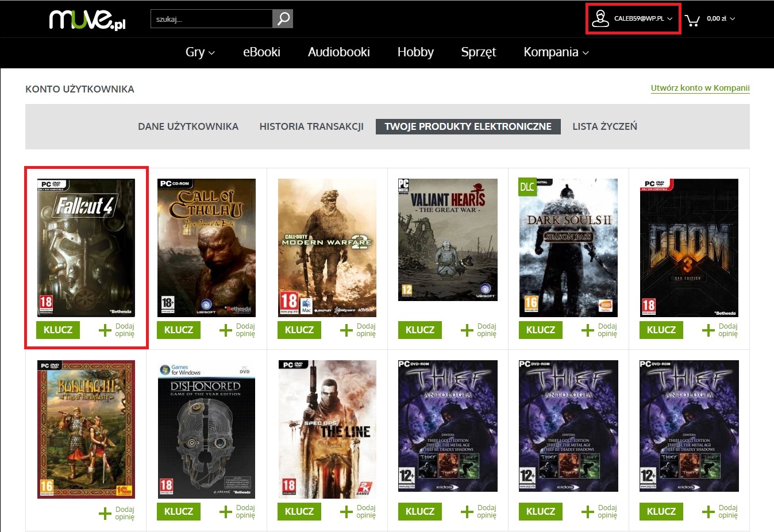The height and width of the screenshot is (532, 774).
Task: Add review plus icon for Dark Souls II
Action: point(587,330)
